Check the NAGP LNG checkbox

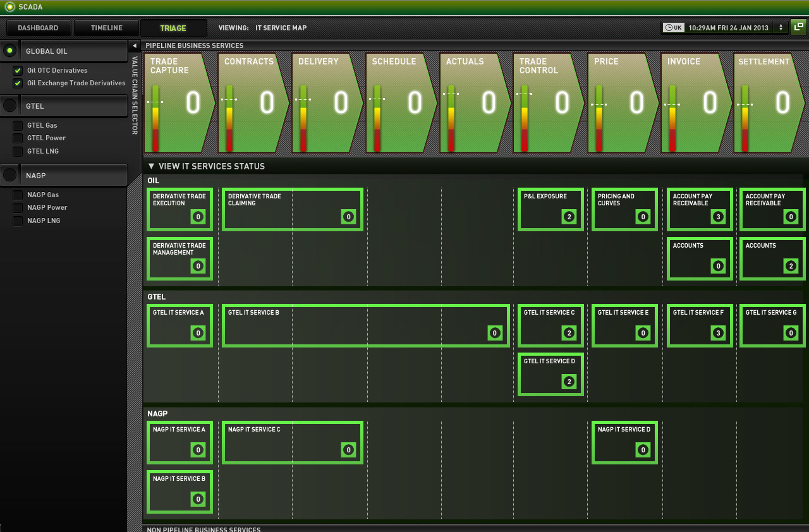tap(18, 221)
